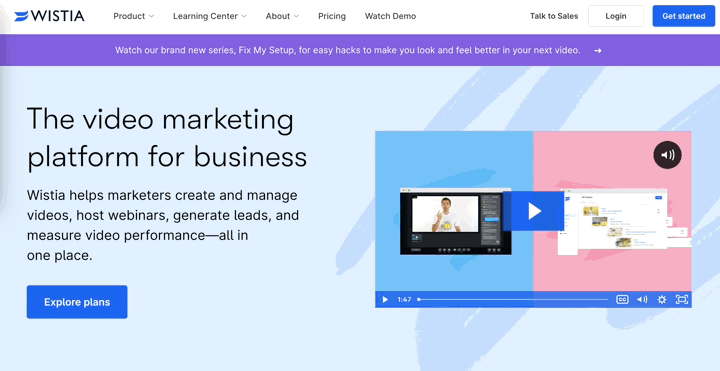Viewport: 720px width, 371px height.
Task: Open video settings gear icon
Action: point(662,299)
